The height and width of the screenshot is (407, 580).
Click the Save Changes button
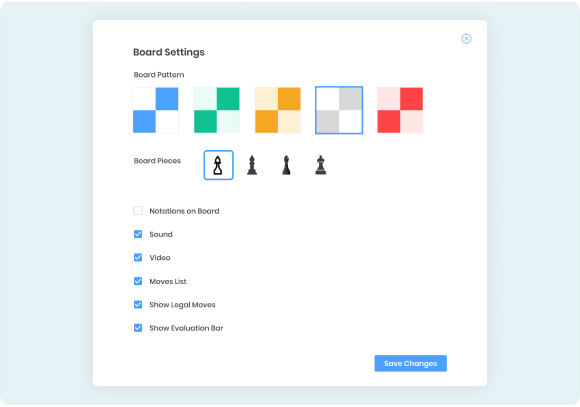click(411, 363)
